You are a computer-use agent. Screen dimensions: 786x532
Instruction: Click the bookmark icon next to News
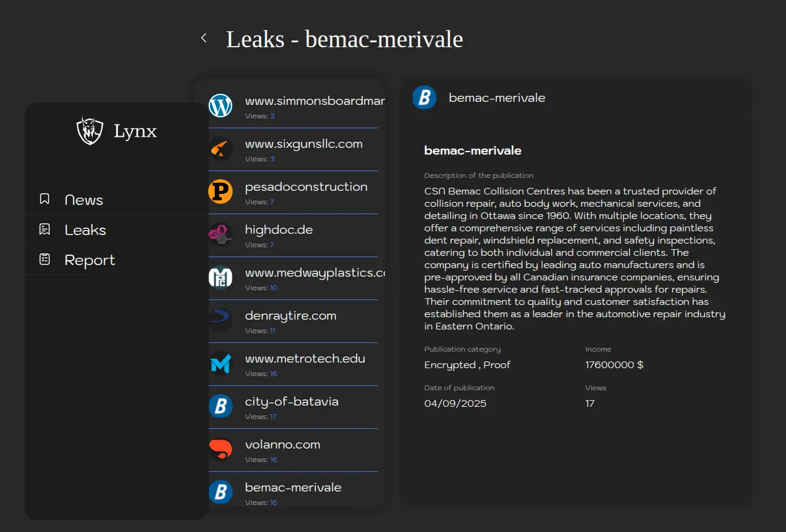(45, 199)
